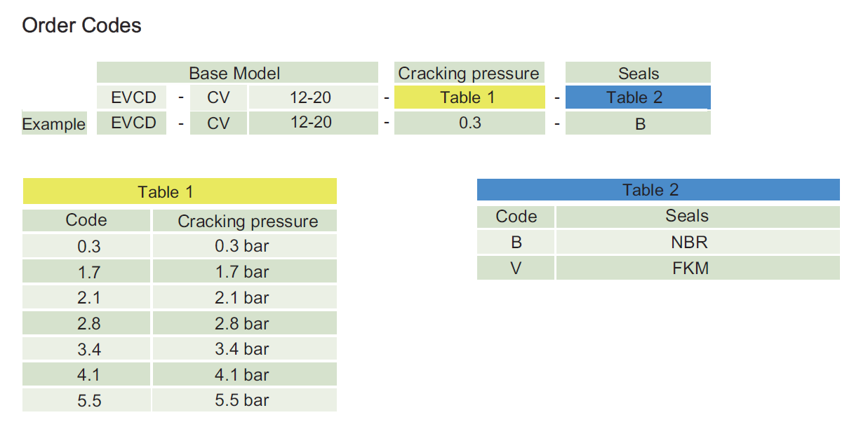This screenshot has height=422, width=868.
Task: Click the small blue "Table 2" order-code cell
Action: [x=637, y=97]
